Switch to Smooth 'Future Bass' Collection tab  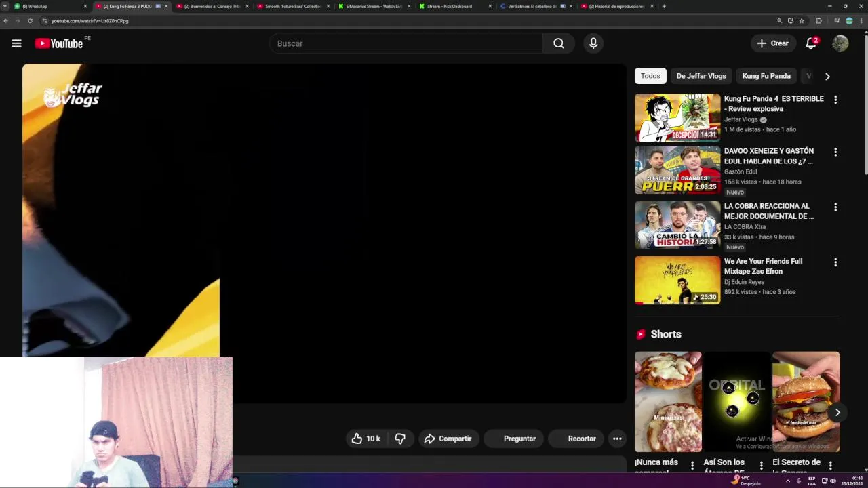[x=294, y=6]
